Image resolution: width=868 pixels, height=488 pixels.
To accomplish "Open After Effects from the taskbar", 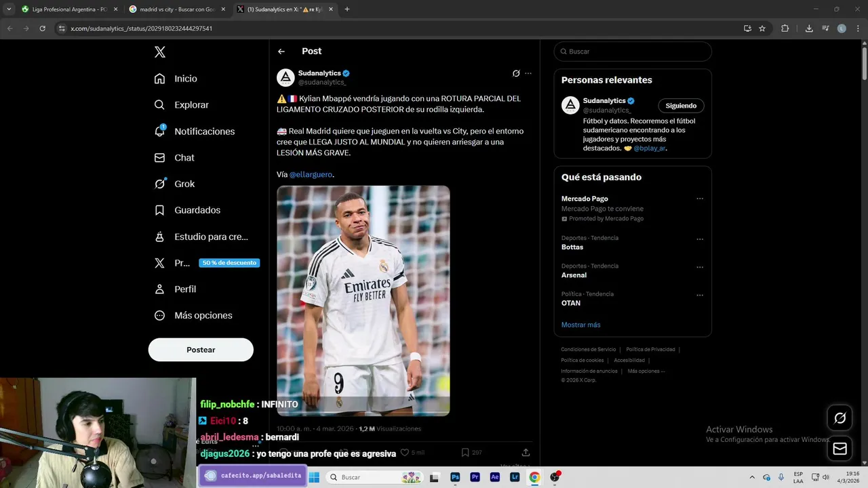I will point(495,477).
